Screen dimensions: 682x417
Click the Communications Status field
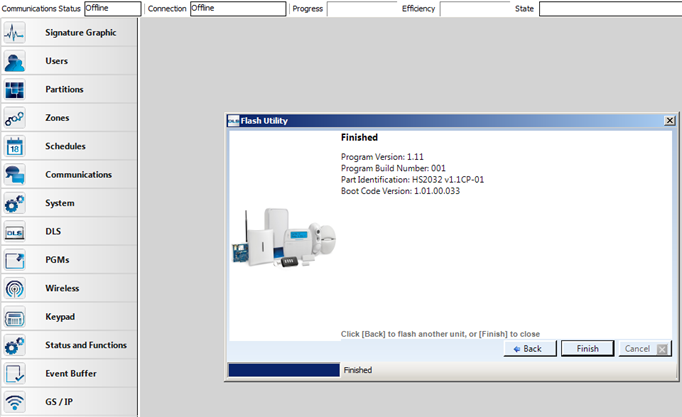pyautogui.click(x=113, y=8)
